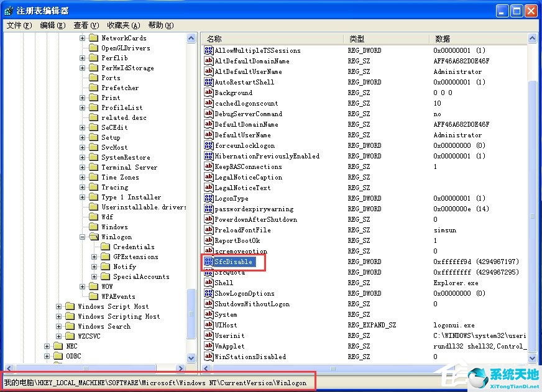Expand the WOW key
Image resolution: width=542 pixels, height=392 pixels.
coord(83,286)
